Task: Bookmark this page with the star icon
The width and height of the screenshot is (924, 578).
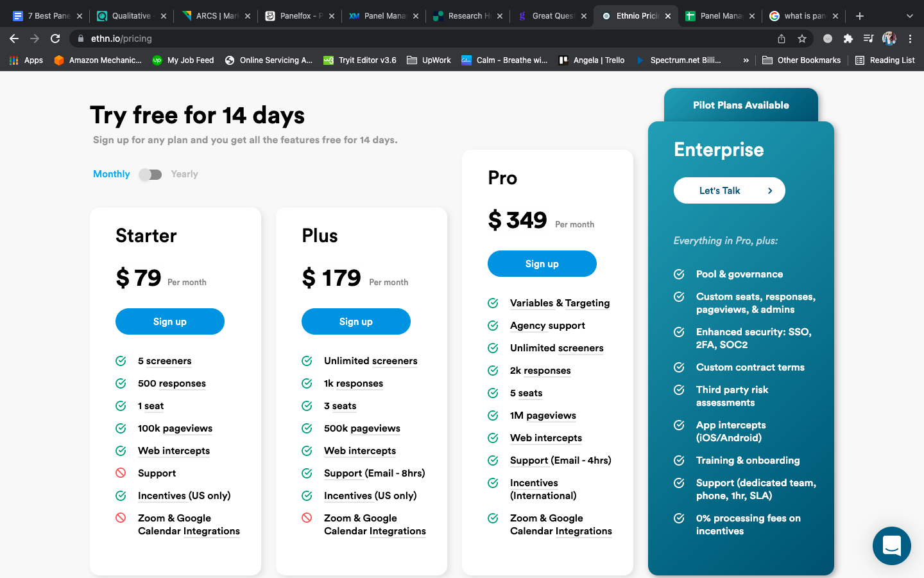Action: pos(801,39)
